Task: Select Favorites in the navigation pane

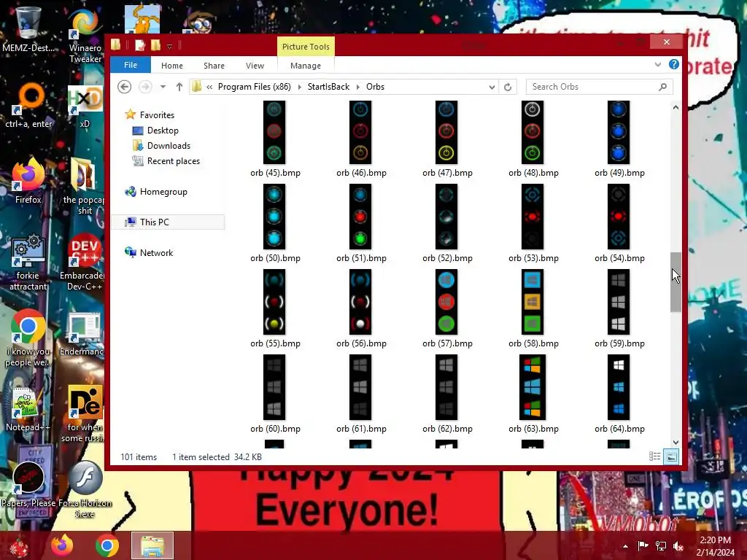Action: pos(157,114)
